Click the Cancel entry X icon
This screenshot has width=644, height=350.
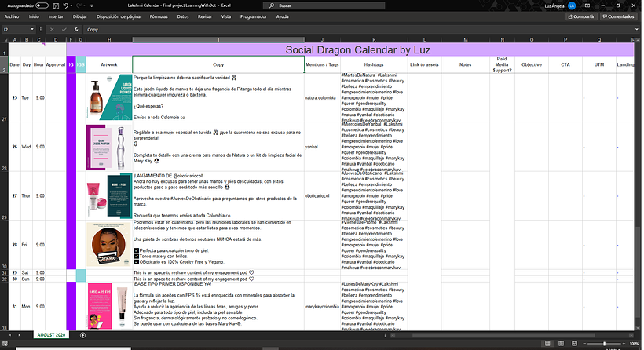coord(52,30)
